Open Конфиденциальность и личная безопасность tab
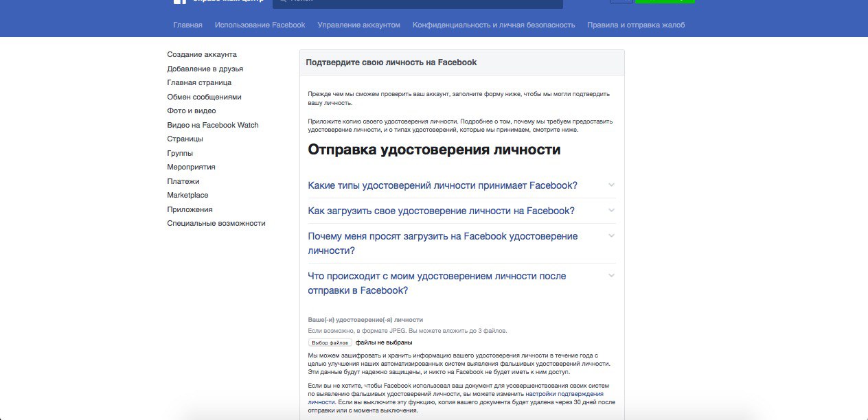The image size is (868, 420). click(x=494, y=25)
